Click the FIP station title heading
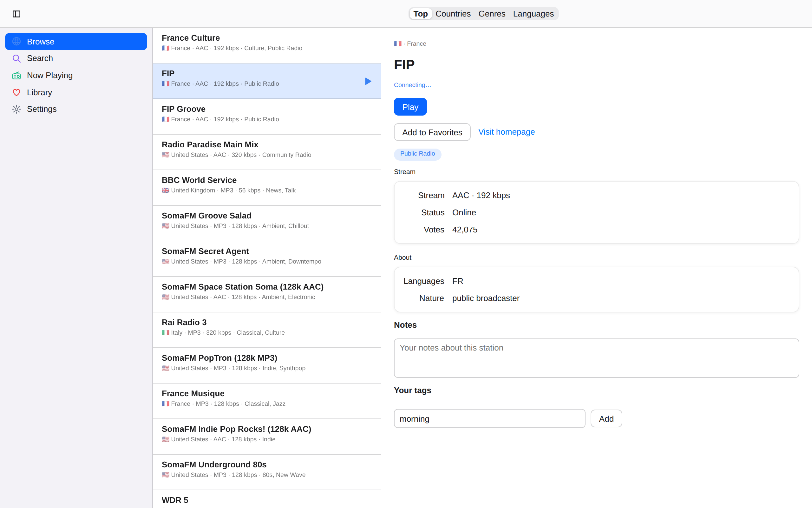The width and height of the screenshot is (812, 508). (x=404, y=64)
